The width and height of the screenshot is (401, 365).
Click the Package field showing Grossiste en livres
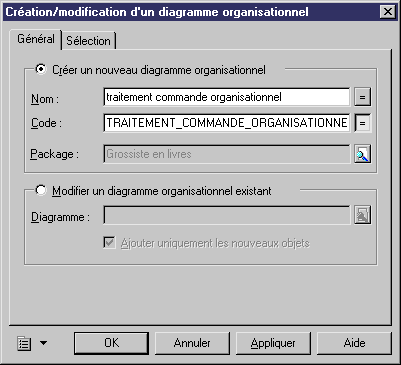click(x=227, y=154)
